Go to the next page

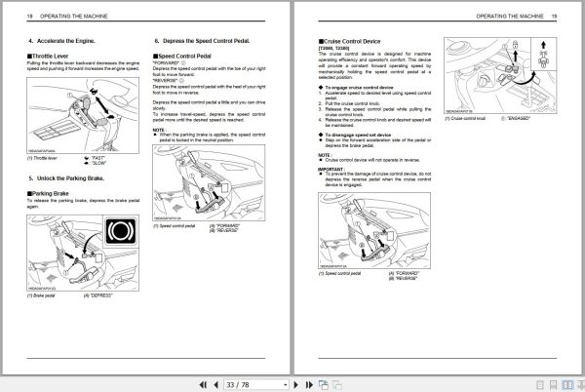(295, 384)
